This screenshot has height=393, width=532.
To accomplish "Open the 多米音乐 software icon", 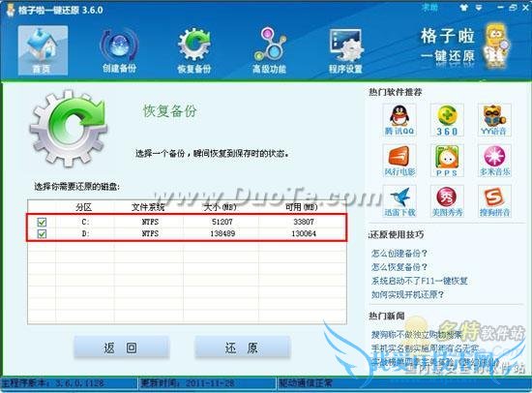I will point(494,161).
